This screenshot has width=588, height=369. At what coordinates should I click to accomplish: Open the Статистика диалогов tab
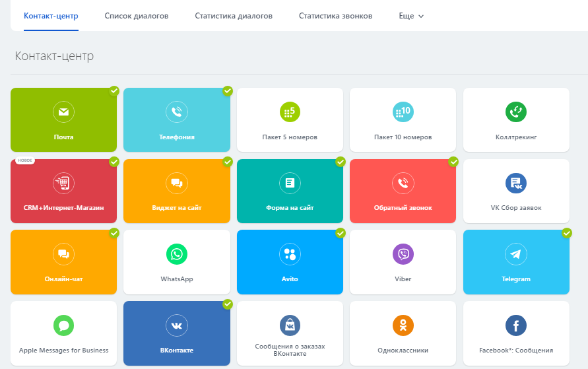[234, 16]
